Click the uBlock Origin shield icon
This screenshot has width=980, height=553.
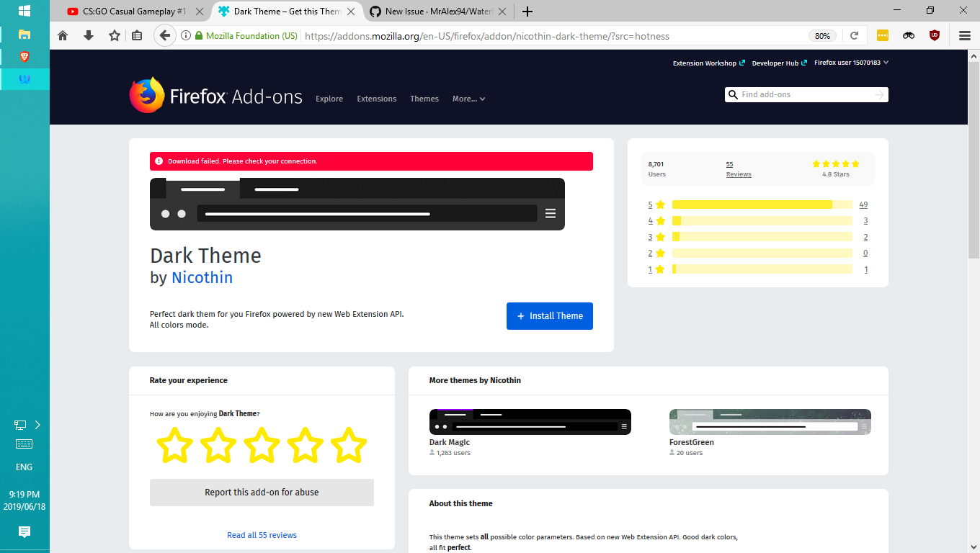(x=935, y=35)
